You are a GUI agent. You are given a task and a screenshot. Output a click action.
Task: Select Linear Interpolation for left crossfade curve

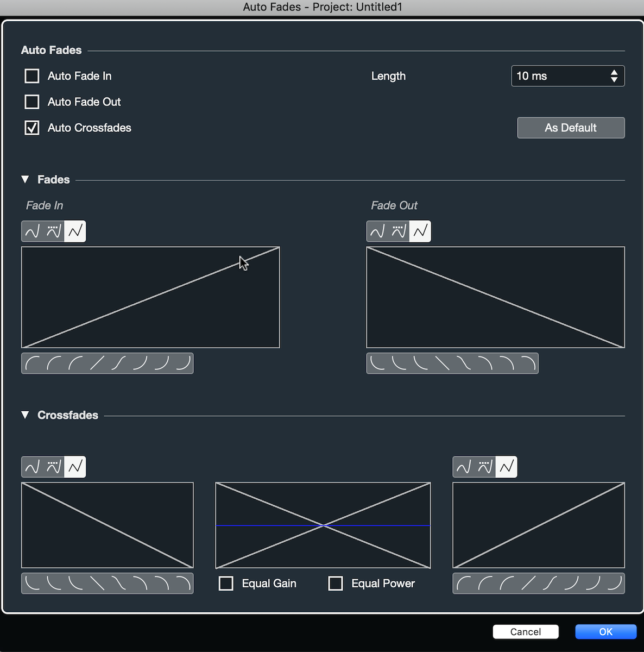pyautogui.click(x=75, y=467)
